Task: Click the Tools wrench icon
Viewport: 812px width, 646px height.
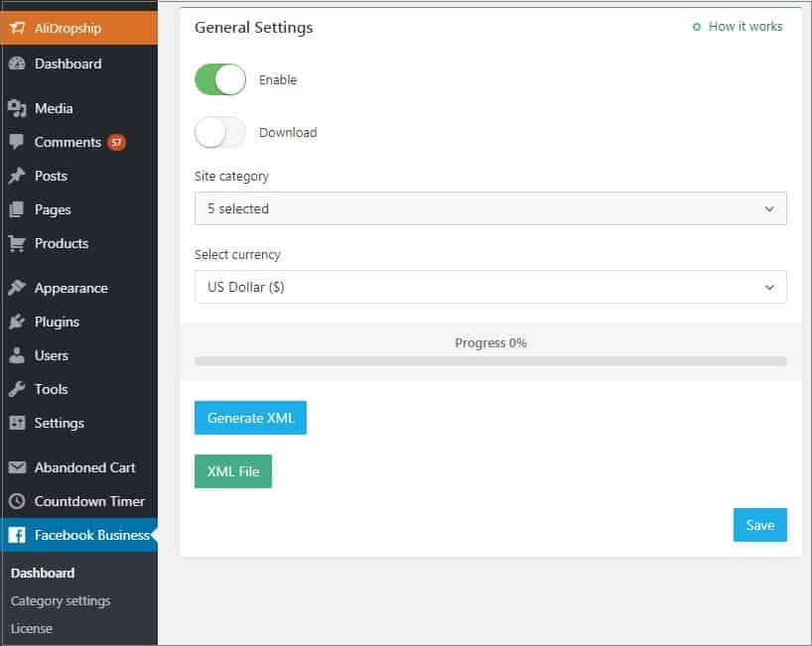Action: coord(17,389)
